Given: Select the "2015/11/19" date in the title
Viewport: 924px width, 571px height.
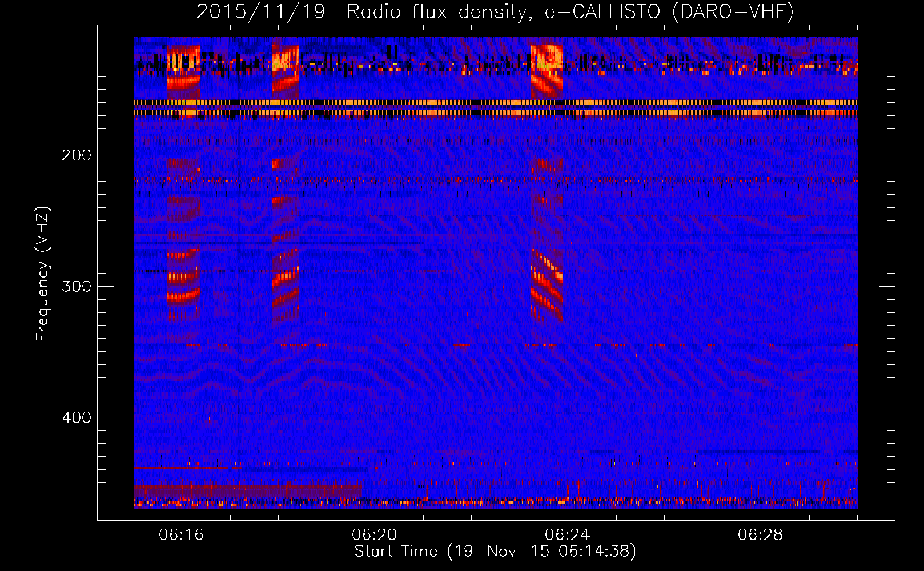Looking at the screenshot, I should [261, 12].
